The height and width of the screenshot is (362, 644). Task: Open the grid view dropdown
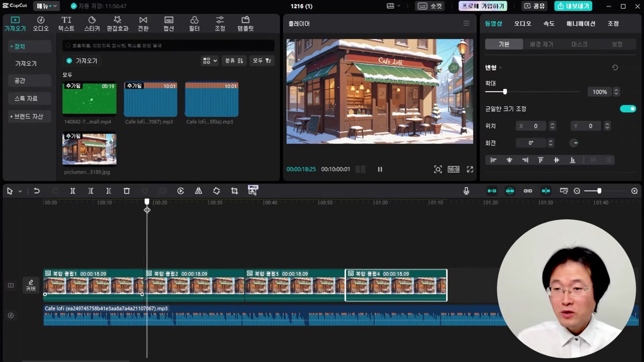tap(209, 61)
